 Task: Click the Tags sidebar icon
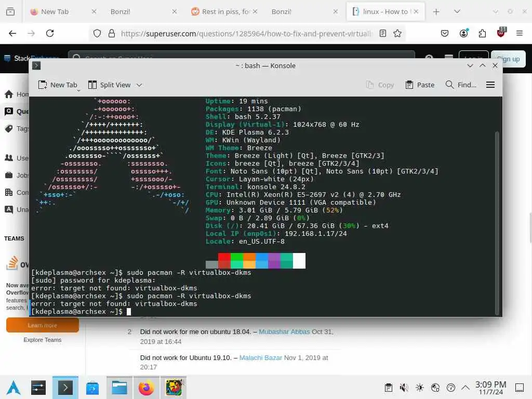pos(9,129)
